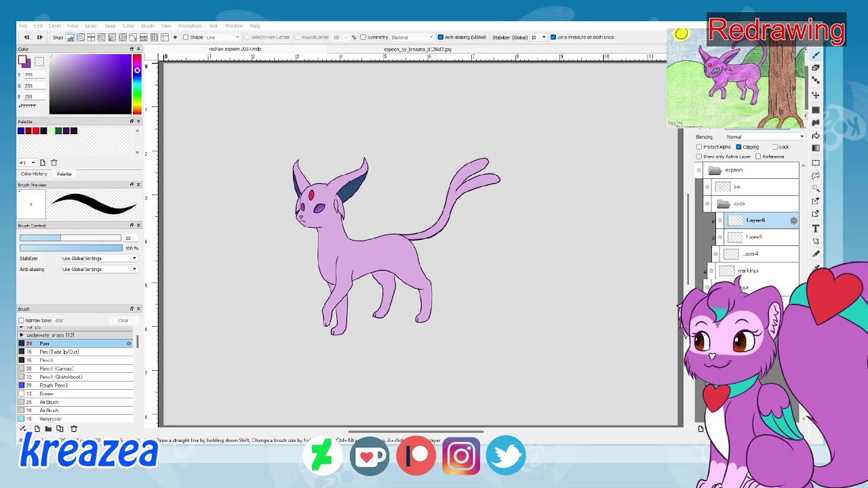Open the palette number #1 dropdown
This screenshot has width=868, height=488.
[x=27, y=163]
